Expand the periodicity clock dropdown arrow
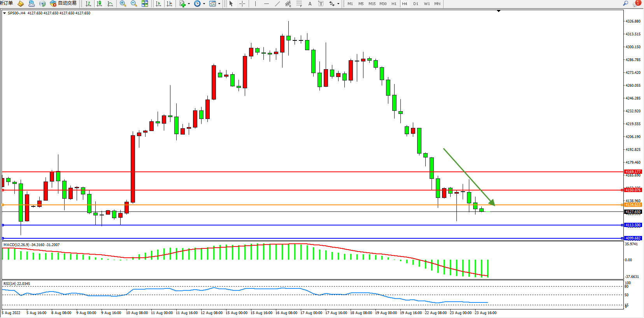 [x=204, y=4]
